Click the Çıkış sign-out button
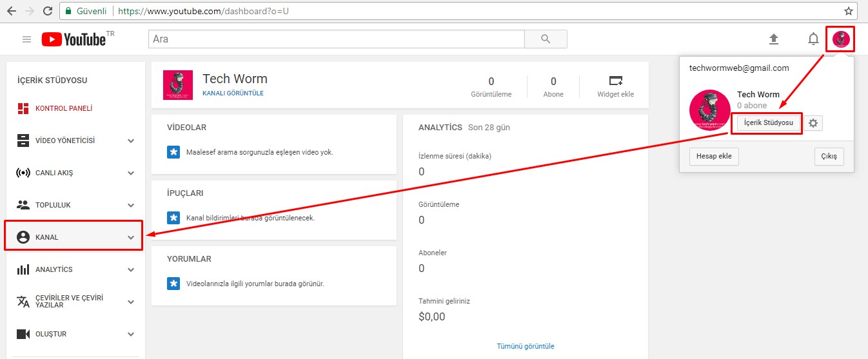Image resolution: width=868 pixels, height=359 pixels. coord(829,157)
